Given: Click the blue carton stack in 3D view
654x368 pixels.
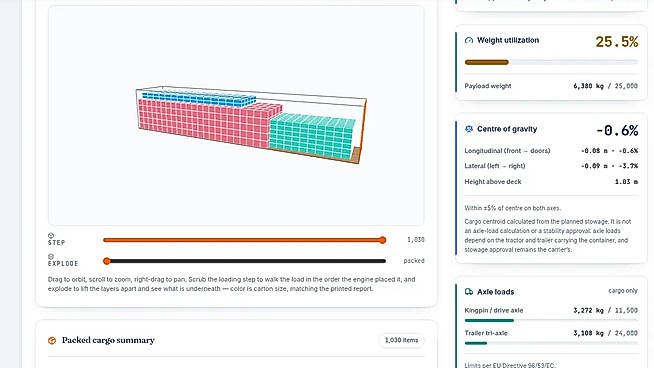Looking at the screenshot, I should point(199,99).
